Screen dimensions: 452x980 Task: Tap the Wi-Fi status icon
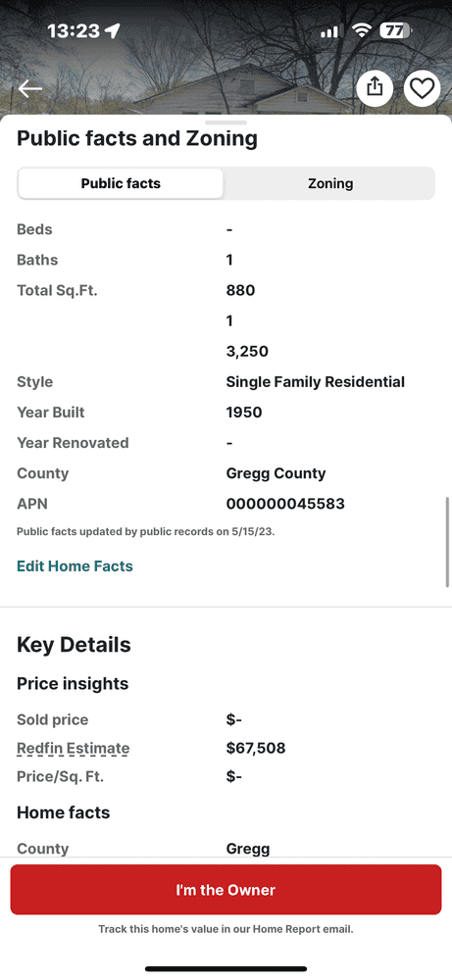[x=362, y=30]
